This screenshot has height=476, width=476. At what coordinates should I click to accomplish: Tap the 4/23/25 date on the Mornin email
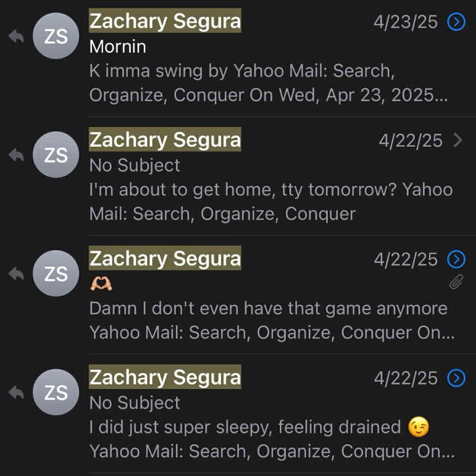pos(405,22)
